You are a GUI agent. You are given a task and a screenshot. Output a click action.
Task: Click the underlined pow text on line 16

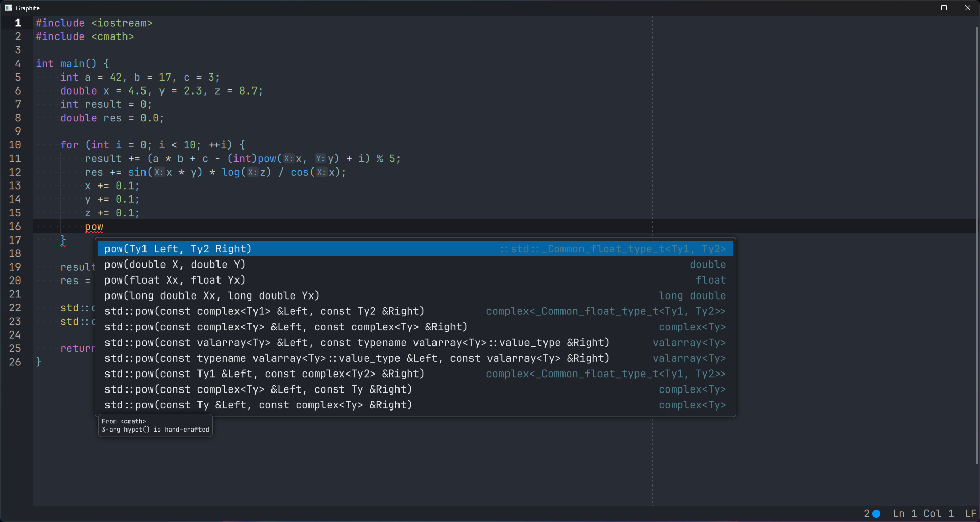(94, 227)
